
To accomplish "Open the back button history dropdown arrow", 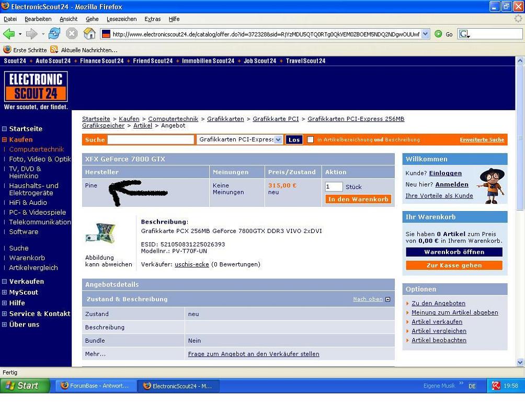I will point(20,34).
